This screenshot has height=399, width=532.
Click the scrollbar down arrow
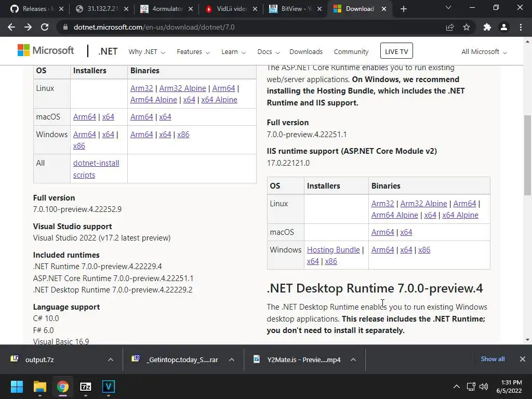coord(527,340)
